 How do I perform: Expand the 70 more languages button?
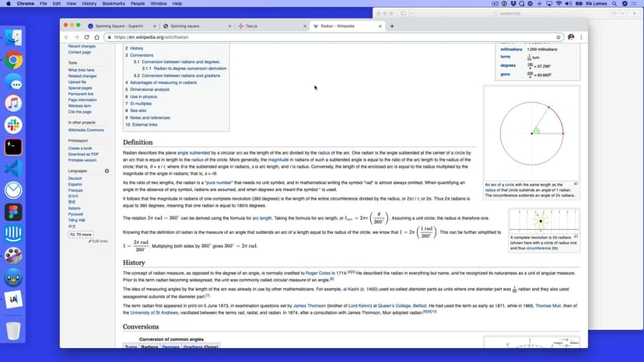(81, 234)
